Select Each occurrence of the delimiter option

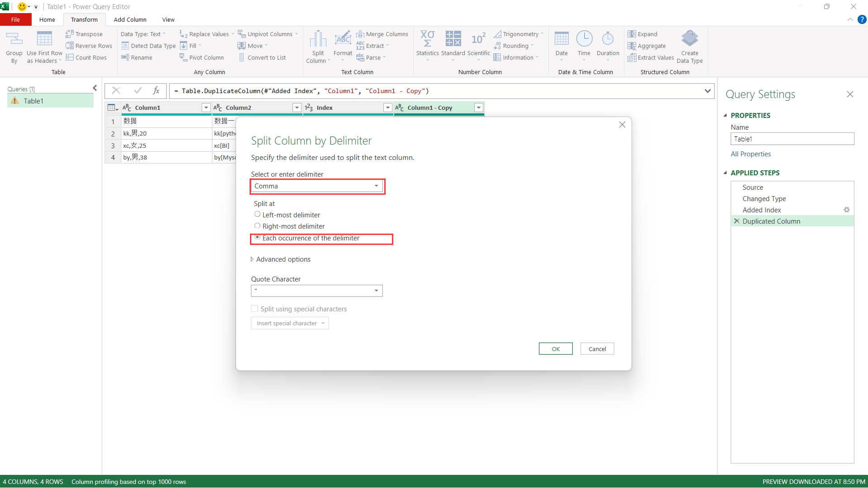[257, 238]
